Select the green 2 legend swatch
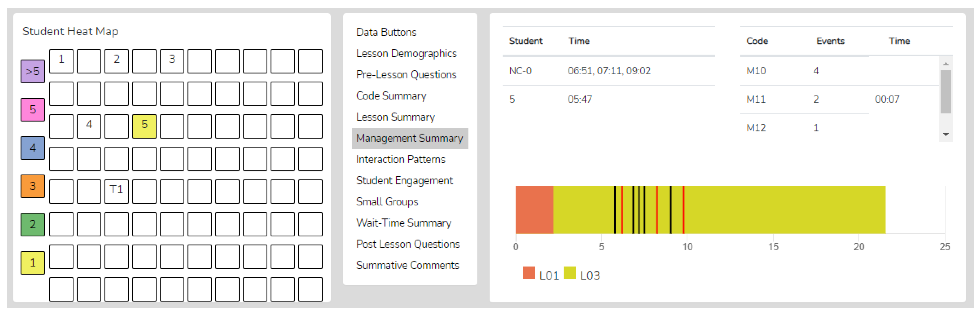 (33, 224)
